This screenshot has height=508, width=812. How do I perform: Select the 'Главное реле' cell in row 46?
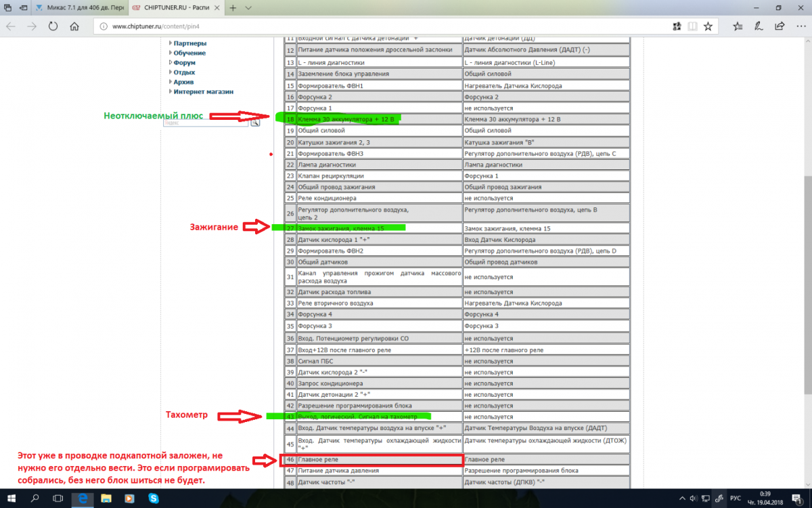pos(379,460)
